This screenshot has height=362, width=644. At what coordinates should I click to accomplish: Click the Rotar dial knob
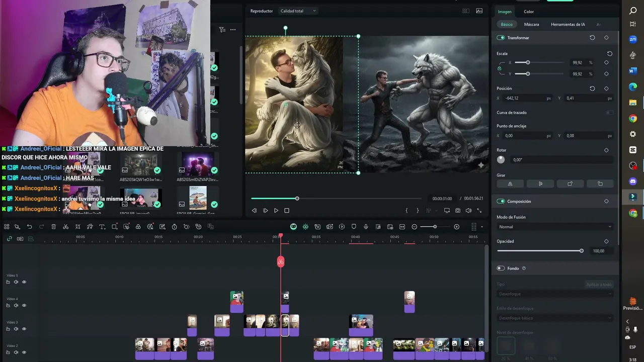point(501,159)
